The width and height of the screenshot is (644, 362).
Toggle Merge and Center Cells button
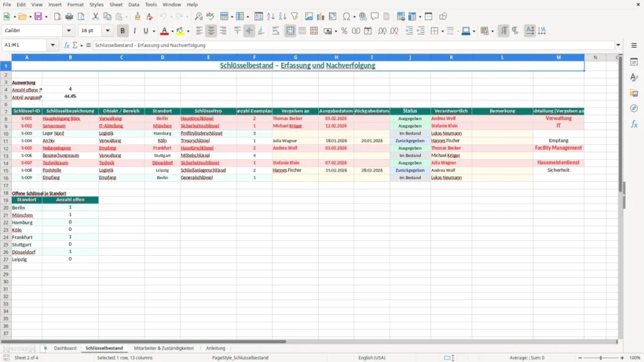[x=290, y=31]
